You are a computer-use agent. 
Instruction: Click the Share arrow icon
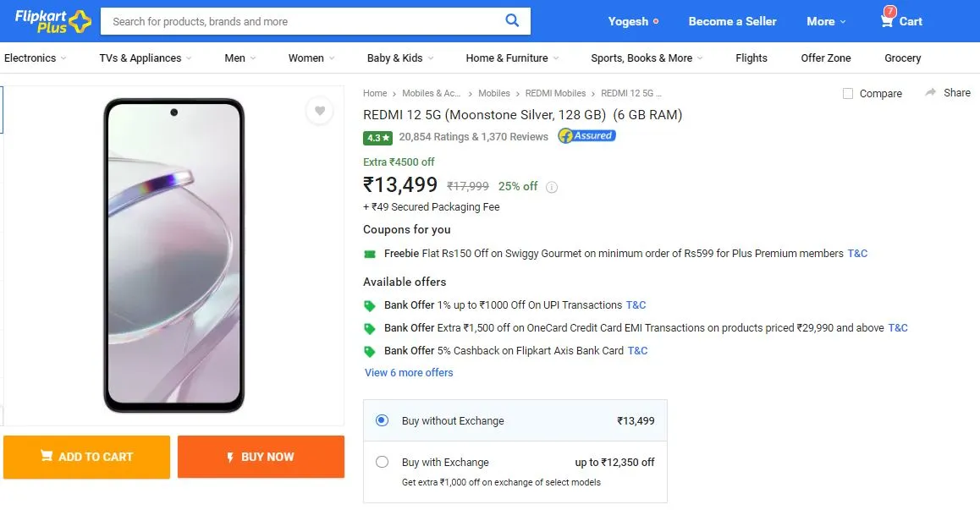click(x=931, y=92)
